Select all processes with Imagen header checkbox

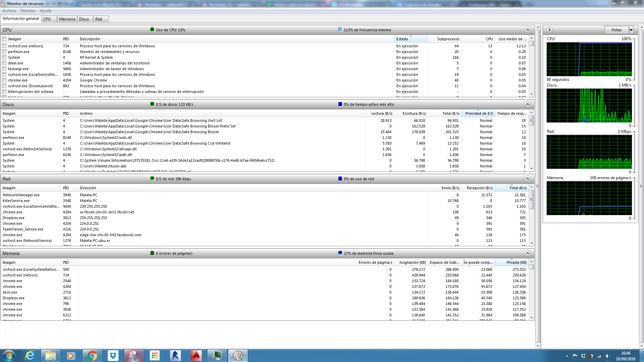tap(4, 39)
